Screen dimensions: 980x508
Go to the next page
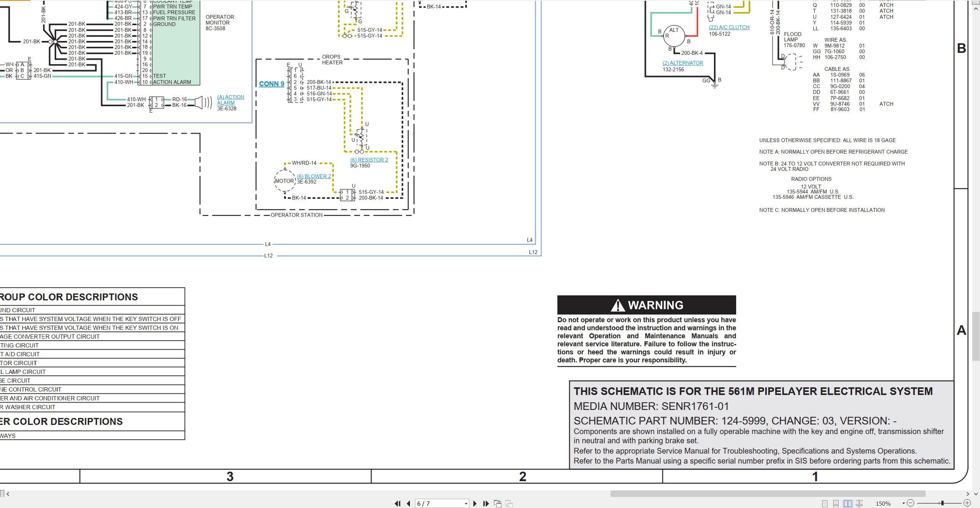coord(475,503)
